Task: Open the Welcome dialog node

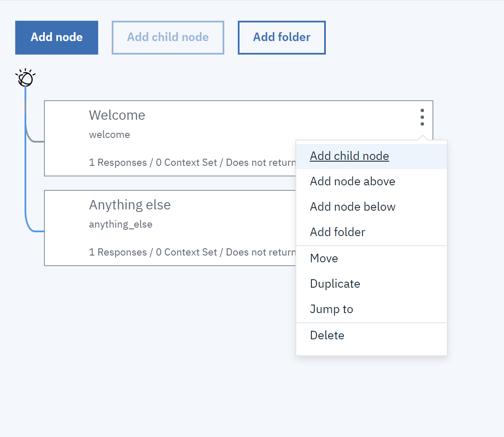Action: click(x=171, y=138)
